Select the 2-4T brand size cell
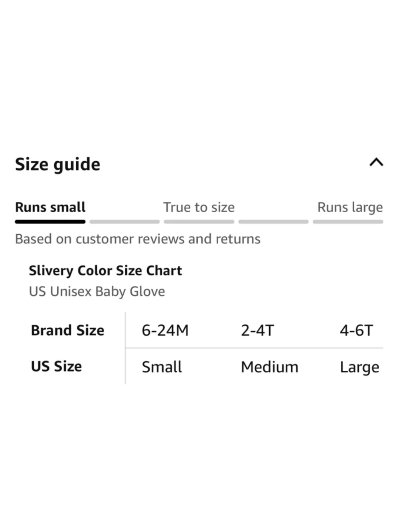The width and height of the screenshot is (399, 532). tap(257, 330)
